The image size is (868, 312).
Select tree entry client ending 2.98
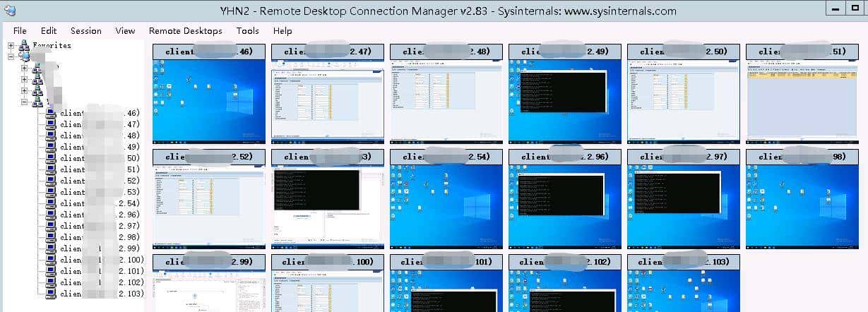pos(100,237)
